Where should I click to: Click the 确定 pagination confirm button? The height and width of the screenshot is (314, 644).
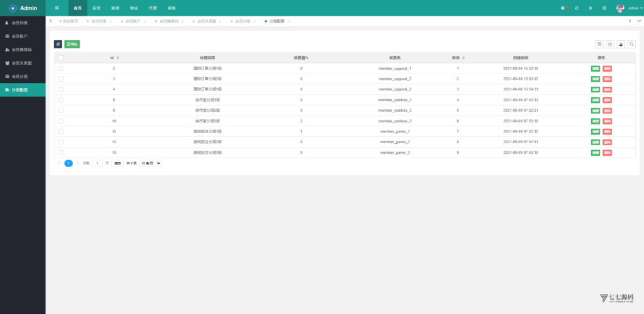click(x=118, y=163)
